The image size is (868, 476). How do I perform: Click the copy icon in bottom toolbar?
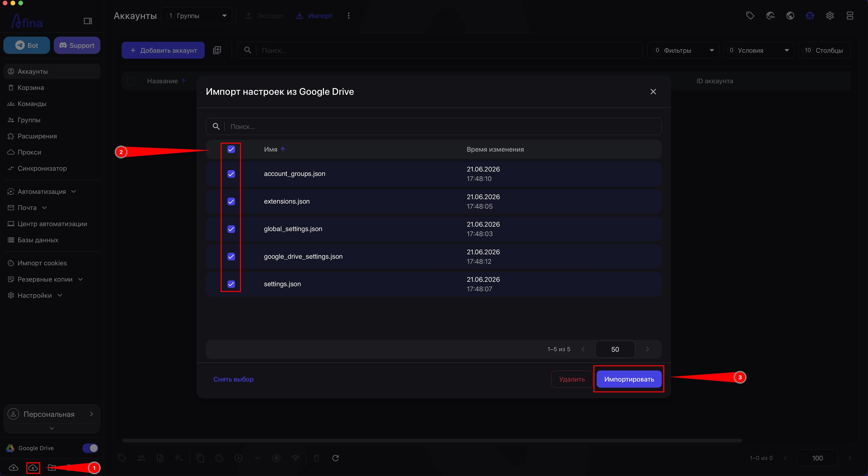point(200,458)
